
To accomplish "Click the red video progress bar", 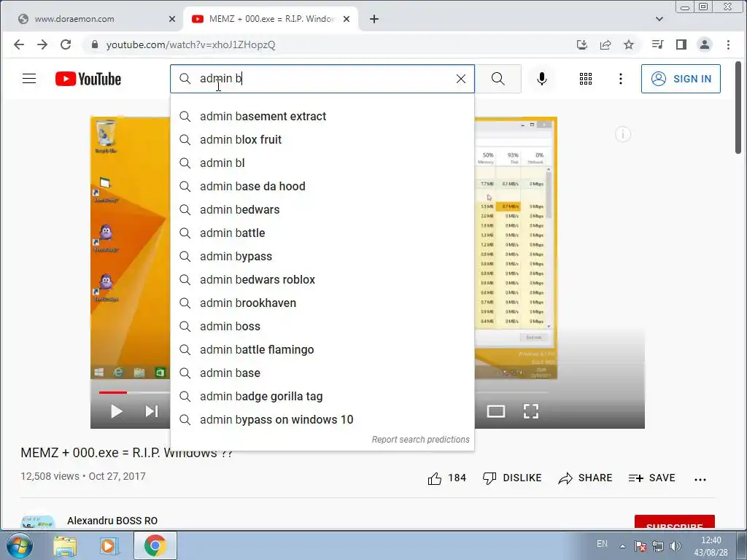I will coord(113,392).
